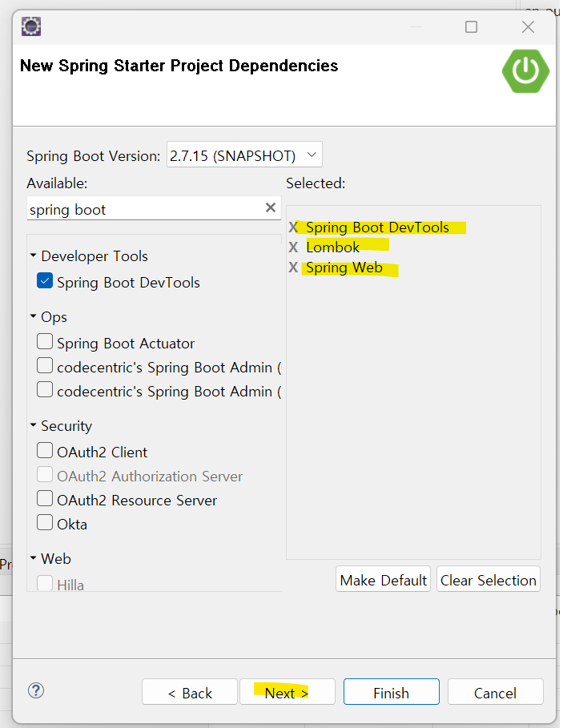The image size is (567, 728).
Task: Click the Spring Boot Actuator label
Action: pos(126,344)
